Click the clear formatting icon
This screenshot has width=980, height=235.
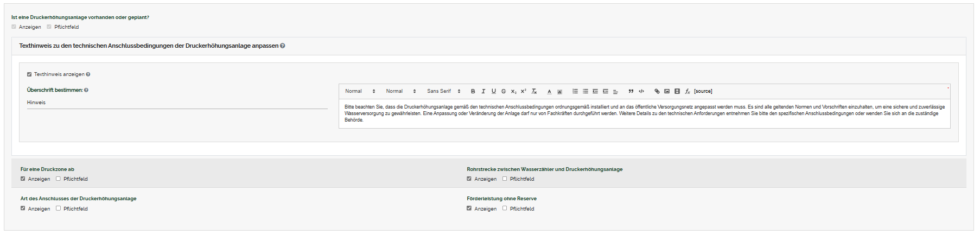(x=534, y=91)
